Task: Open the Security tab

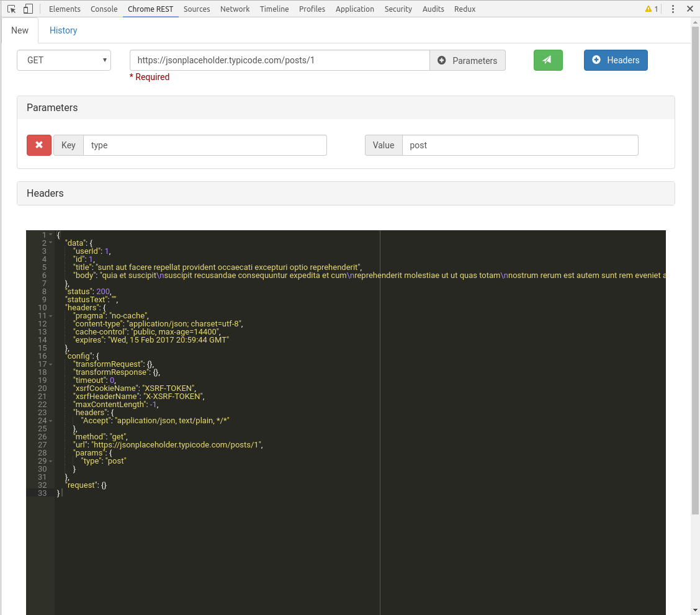Action: coord(398,9)
